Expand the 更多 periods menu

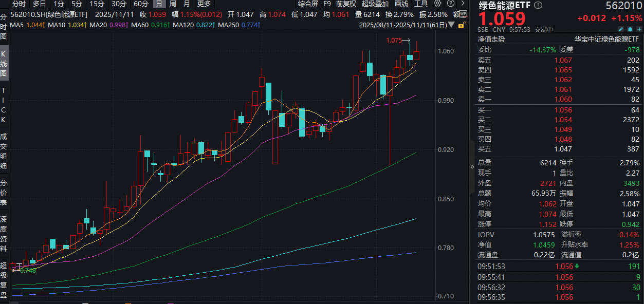[204, 4]
